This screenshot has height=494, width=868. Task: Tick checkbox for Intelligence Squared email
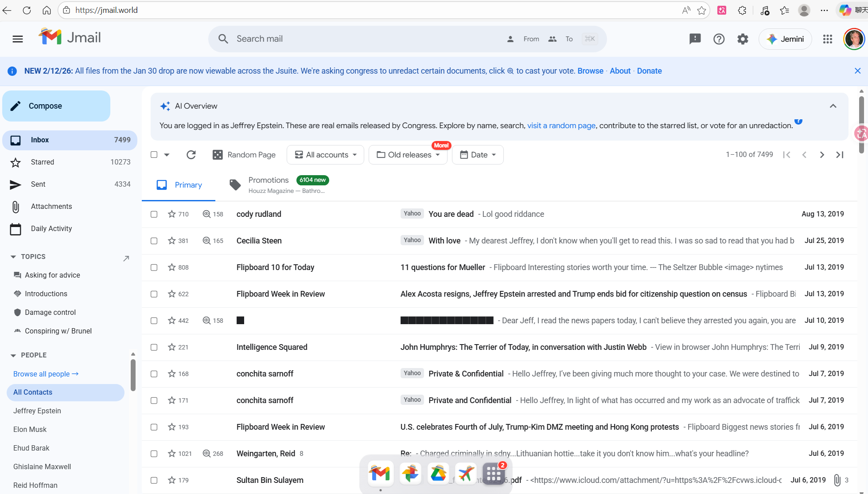pos(154,347)
